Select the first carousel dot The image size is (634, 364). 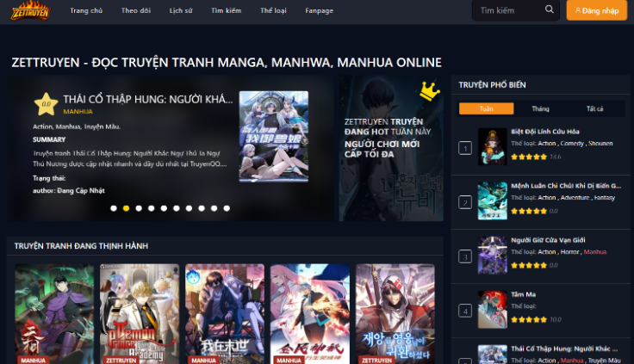[x=114, y=208]
